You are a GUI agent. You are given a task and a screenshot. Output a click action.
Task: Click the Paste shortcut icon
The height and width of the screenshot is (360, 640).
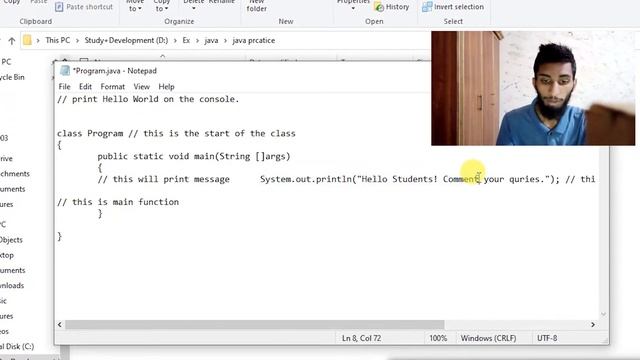[x=59, y=7]
